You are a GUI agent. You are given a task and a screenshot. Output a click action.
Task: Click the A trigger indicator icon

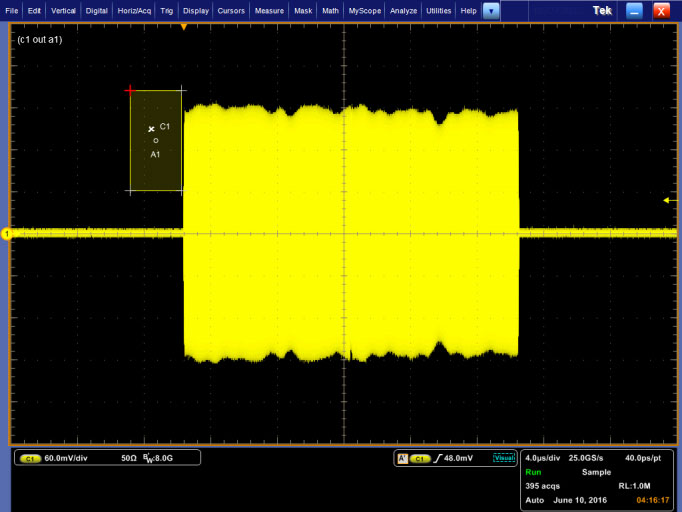[402, 458]
